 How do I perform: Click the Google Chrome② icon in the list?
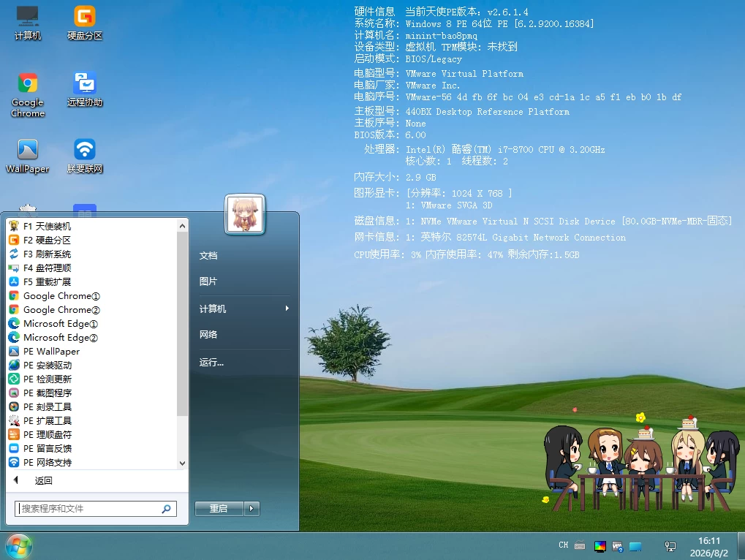click(x=14, y=310)
